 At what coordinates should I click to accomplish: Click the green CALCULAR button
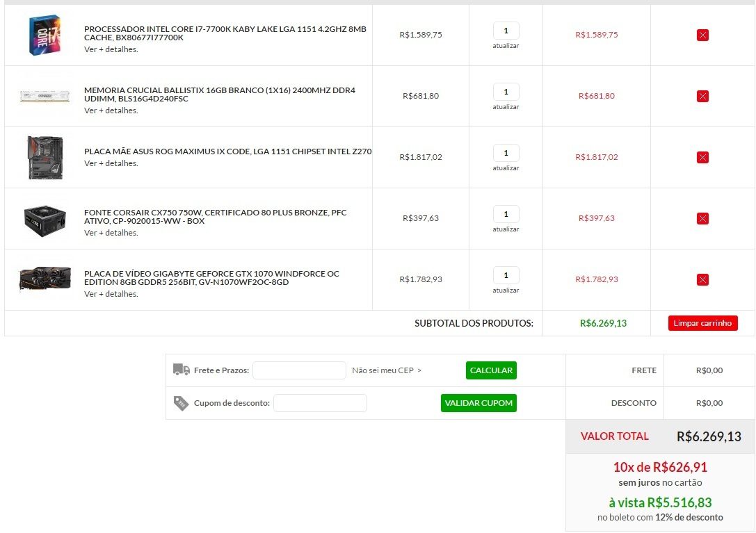(491, 370)
